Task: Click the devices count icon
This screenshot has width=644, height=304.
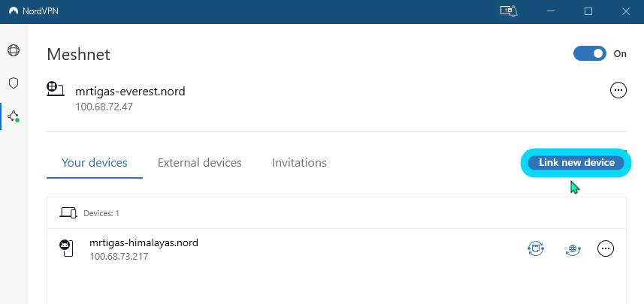Action: pos(68,212)
